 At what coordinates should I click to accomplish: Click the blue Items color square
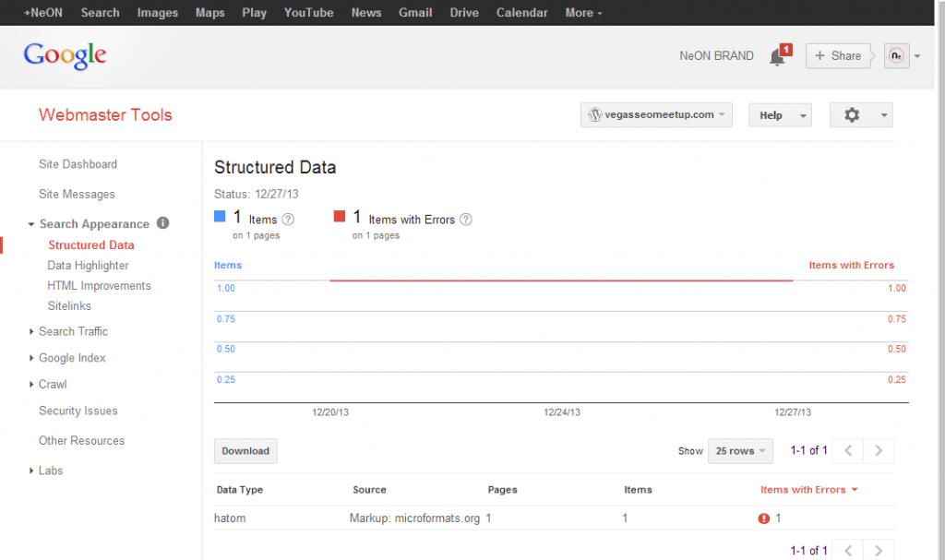220,217
